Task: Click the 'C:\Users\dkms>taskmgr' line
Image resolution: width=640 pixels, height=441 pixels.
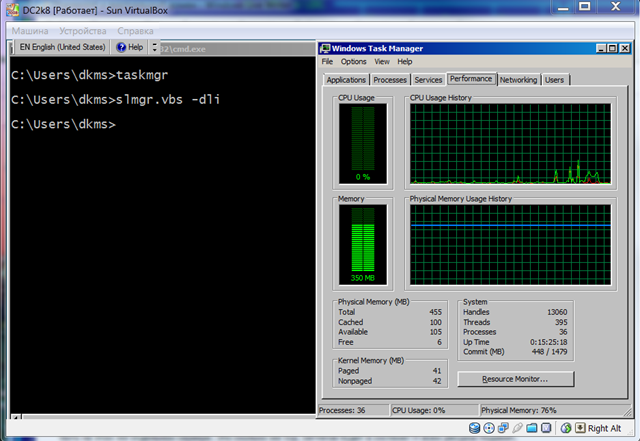Action: coord(89,75)
